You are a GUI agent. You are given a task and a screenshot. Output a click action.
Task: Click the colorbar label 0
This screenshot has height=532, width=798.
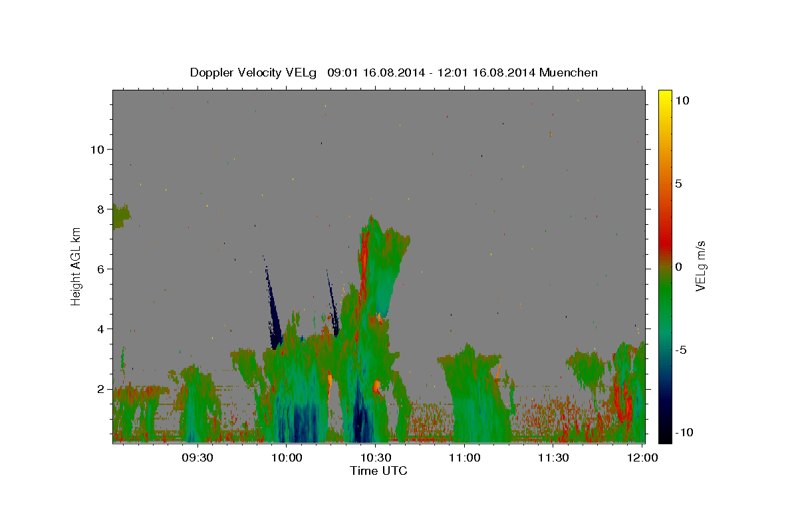[678, 267]
